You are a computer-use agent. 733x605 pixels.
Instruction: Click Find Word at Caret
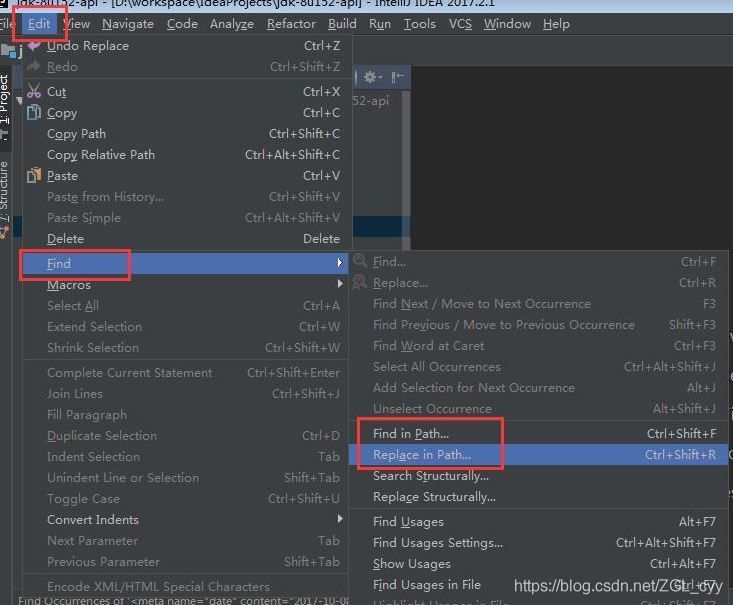point(539,346)
